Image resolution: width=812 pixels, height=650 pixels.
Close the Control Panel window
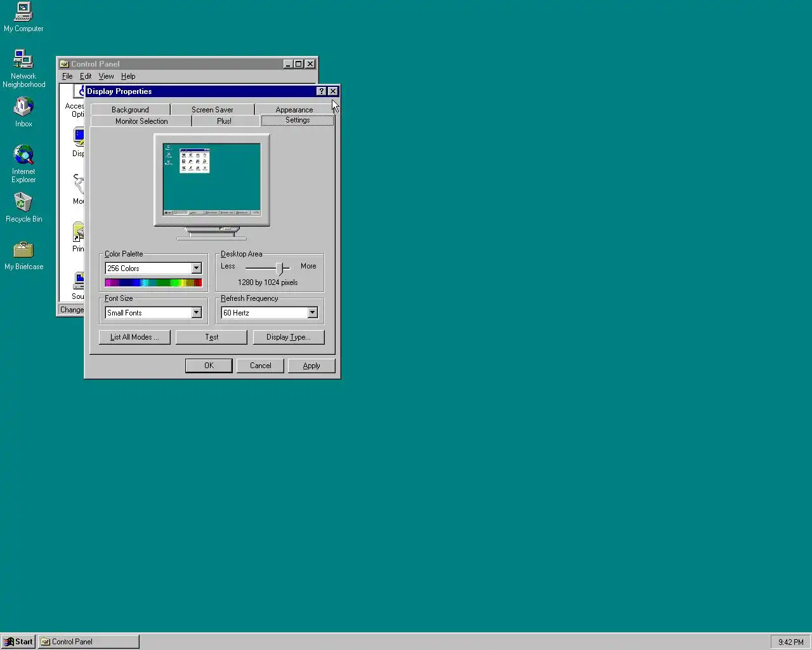[x=310, y=64]
